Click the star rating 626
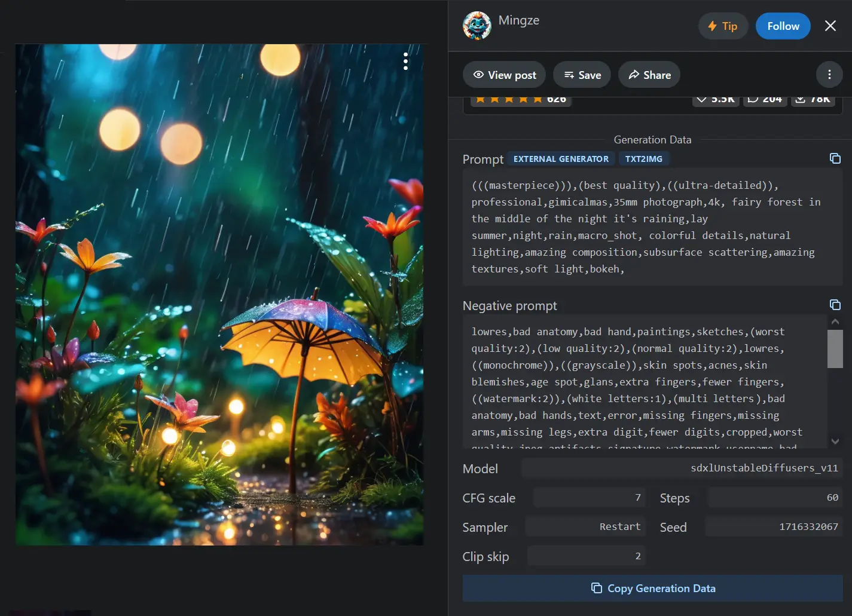The width and height of the screenshot is (852, 616). [520, 100]
